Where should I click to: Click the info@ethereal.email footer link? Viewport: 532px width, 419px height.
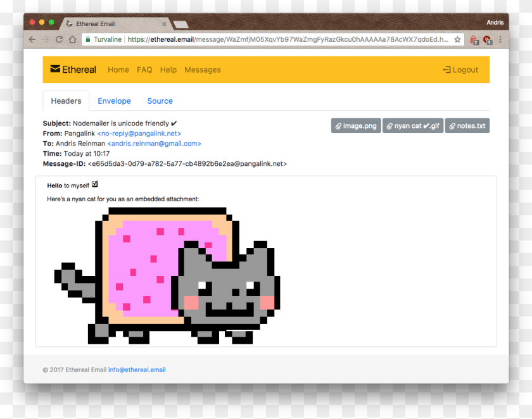pos(137,370)
